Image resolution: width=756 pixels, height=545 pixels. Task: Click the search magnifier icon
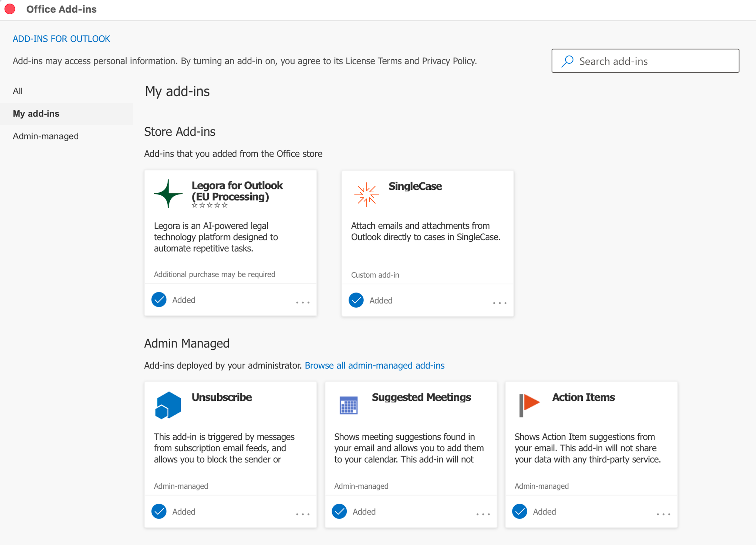click(567, 61)
